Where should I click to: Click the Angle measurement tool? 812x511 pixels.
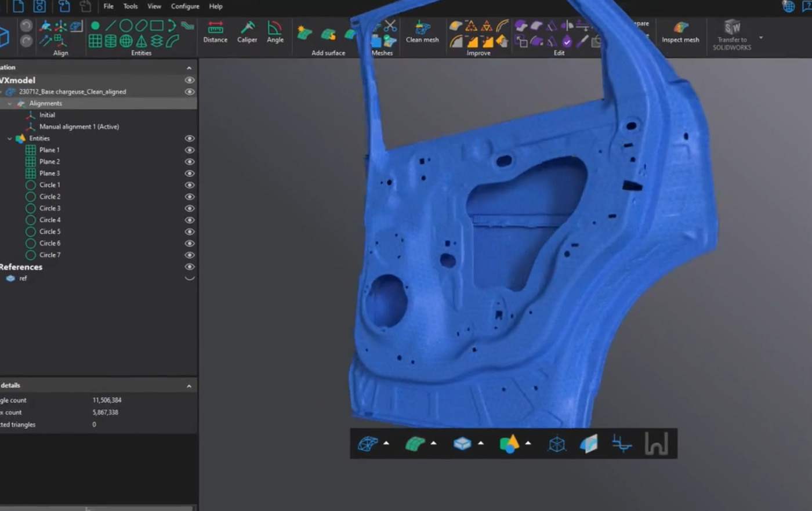pyautogui.click(x=275, y=32)
